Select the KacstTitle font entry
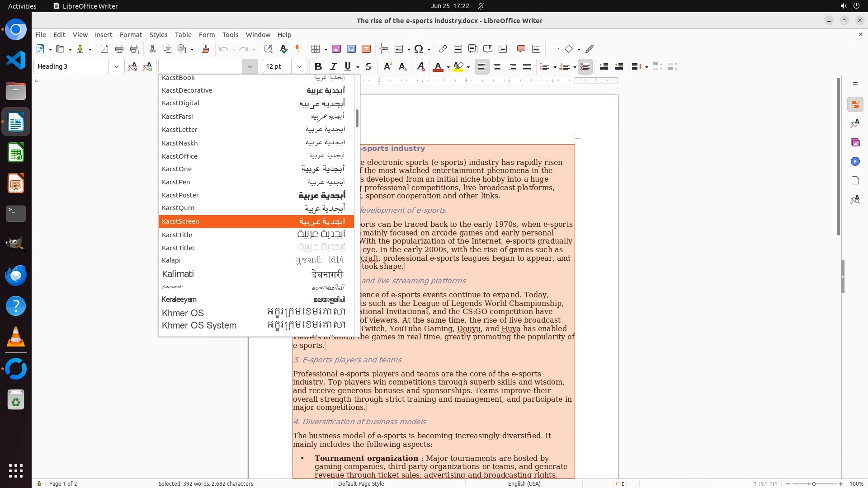Viewport: 868px width, 488px height. 177,235
